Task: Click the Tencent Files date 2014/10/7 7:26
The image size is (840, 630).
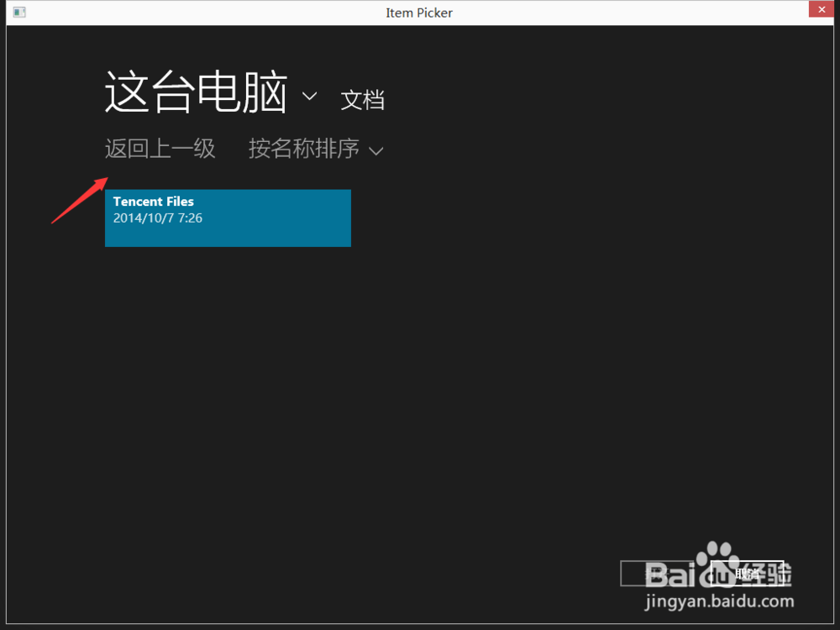Action: (158, 218)
